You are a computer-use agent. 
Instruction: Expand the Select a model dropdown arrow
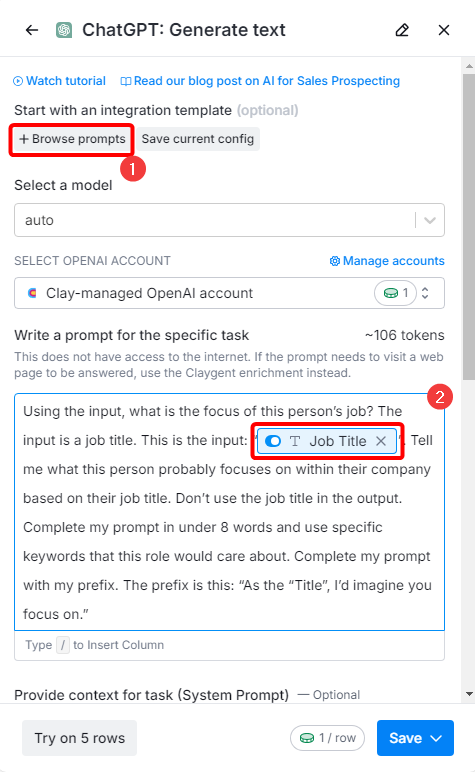[430, 220]
